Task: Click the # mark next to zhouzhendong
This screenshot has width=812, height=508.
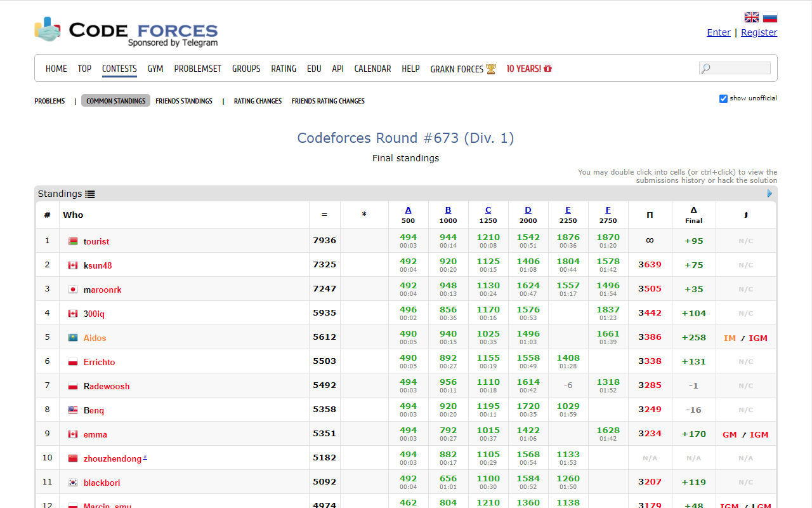Action: coord(145,457)
